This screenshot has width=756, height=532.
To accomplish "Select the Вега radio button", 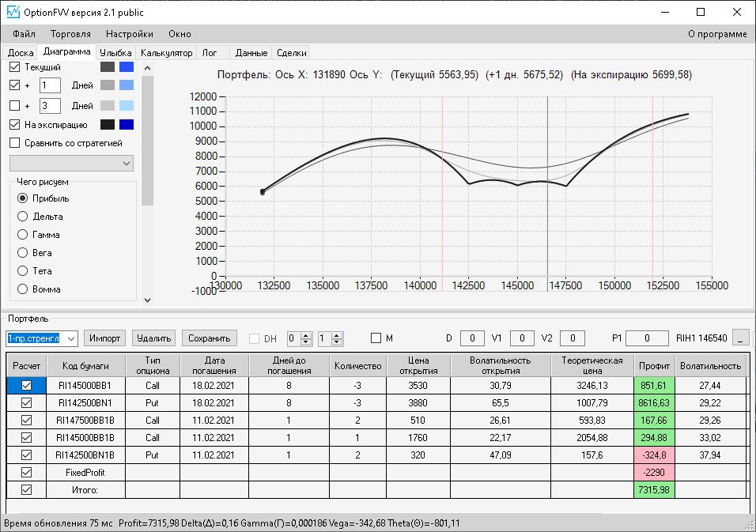I will click(23, 252).
